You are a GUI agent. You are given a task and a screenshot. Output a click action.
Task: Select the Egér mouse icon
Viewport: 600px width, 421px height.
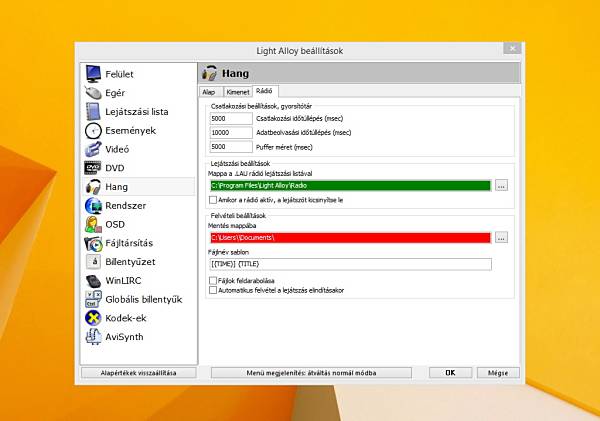tap(93, 93)
